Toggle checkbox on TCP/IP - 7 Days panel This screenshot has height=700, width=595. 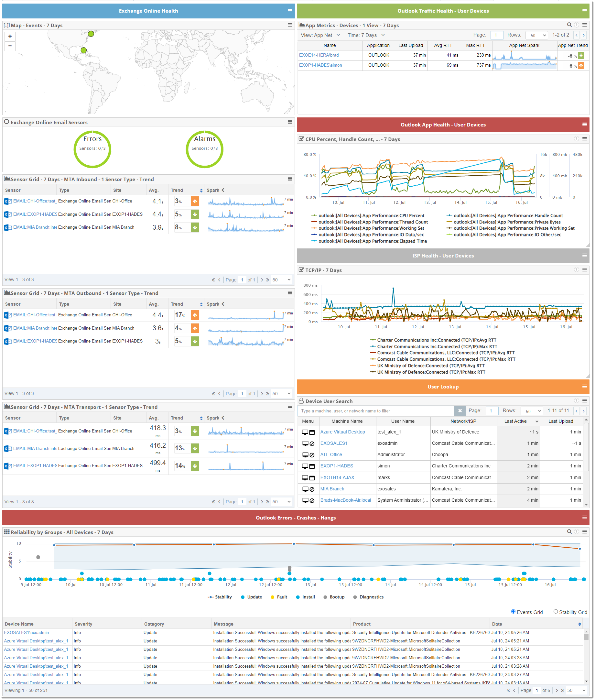click(301, 269)
